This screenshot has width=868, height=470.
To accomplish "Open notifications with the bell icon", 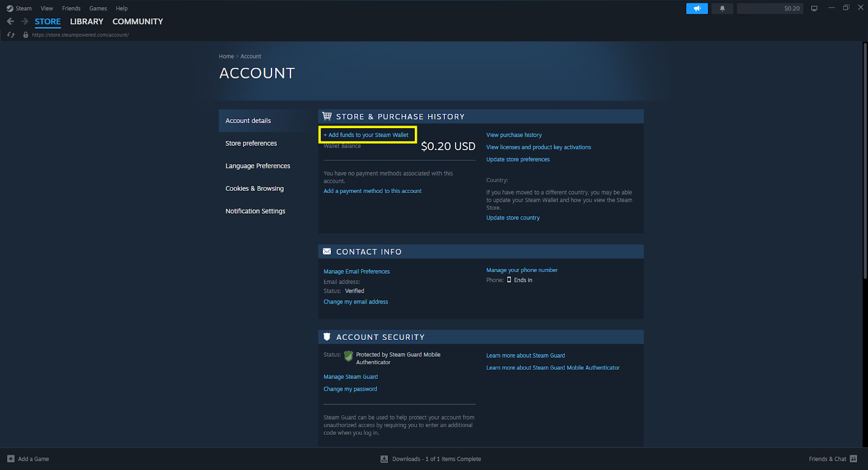I will [x=722, y=9].
